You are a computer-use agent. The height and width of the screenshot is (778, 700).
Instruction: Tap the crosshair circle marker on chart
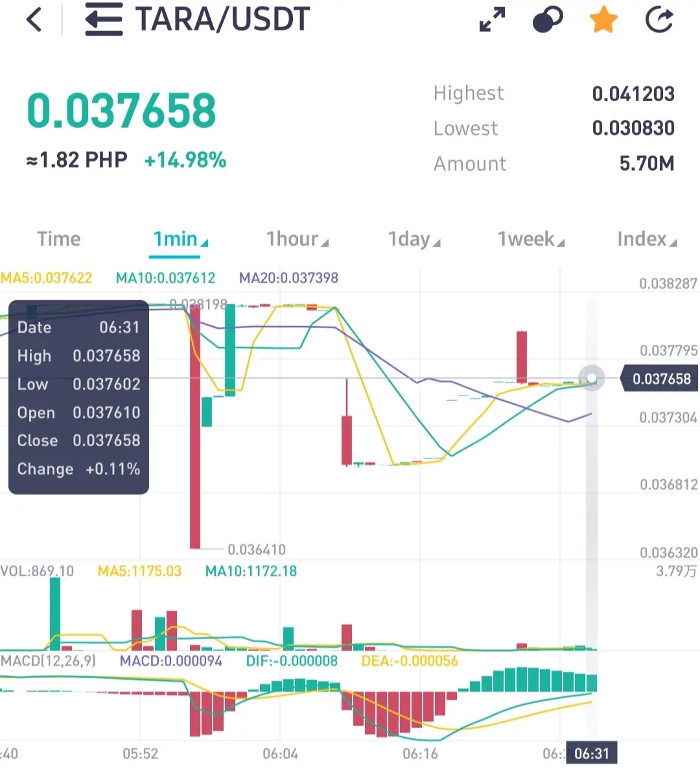point(592,378)
